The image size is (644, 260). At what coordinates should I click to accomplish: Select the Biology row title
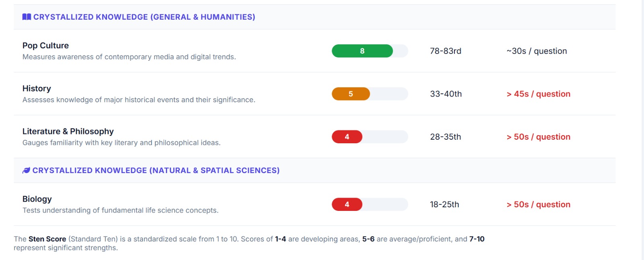pyautogui.click(x=37, y=199)
